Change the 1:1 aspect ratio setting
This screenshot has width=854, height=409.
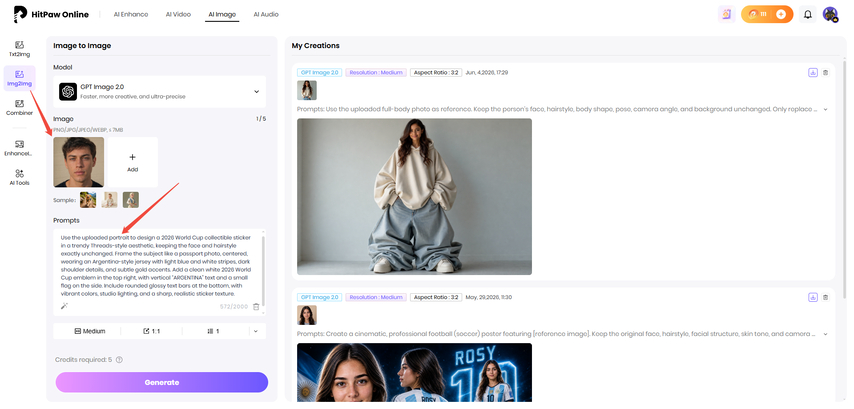click(x=151, y=331)
